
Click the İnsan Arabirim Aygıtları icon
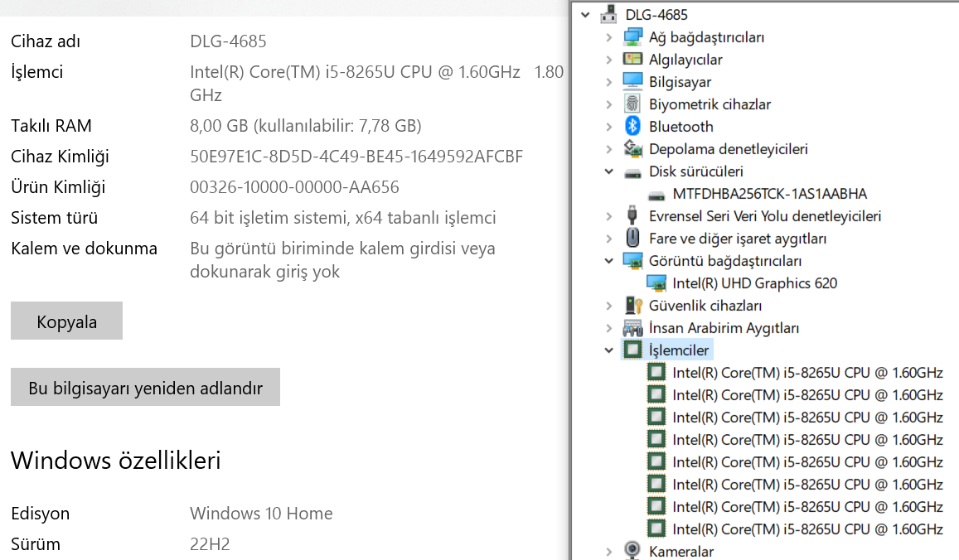pyautogui.click(x=632, y=328)
